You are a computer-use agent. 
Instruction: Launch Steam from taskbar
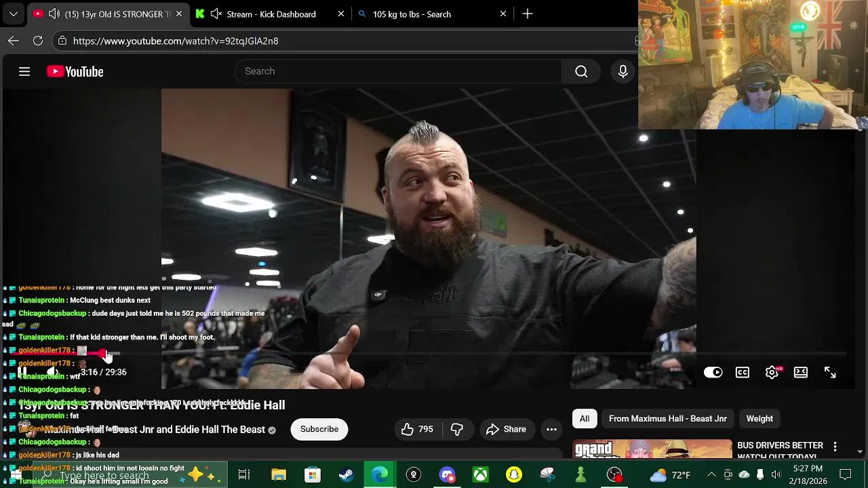pyautogui.click(x=346, y=475)
